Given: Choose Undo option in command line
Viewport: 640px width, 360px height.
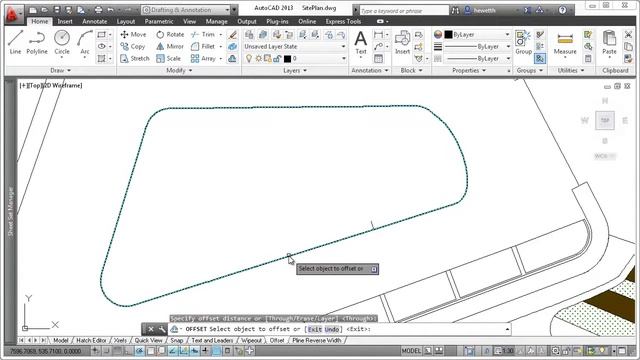Looking at the screenshot, I should [332, 329].
